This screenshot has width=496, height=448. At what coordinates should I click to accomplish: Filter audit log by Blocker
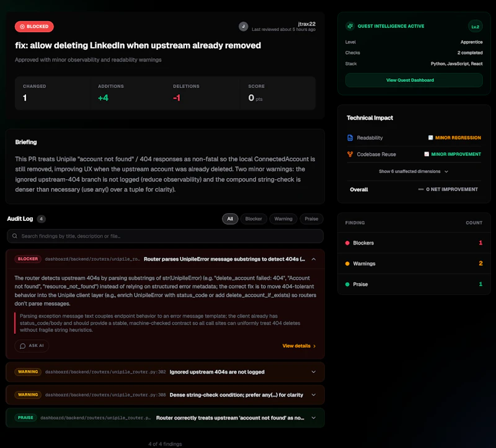(x=254, y=219)
